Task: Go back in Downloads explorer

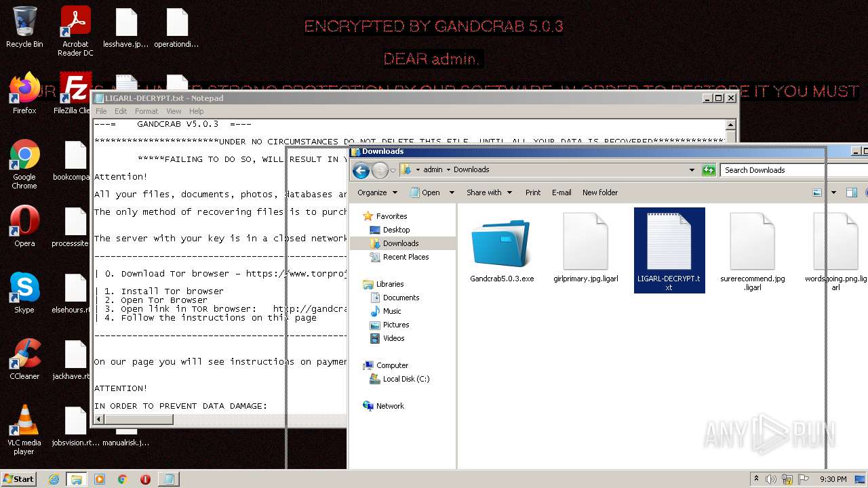Action: (361, 170)
